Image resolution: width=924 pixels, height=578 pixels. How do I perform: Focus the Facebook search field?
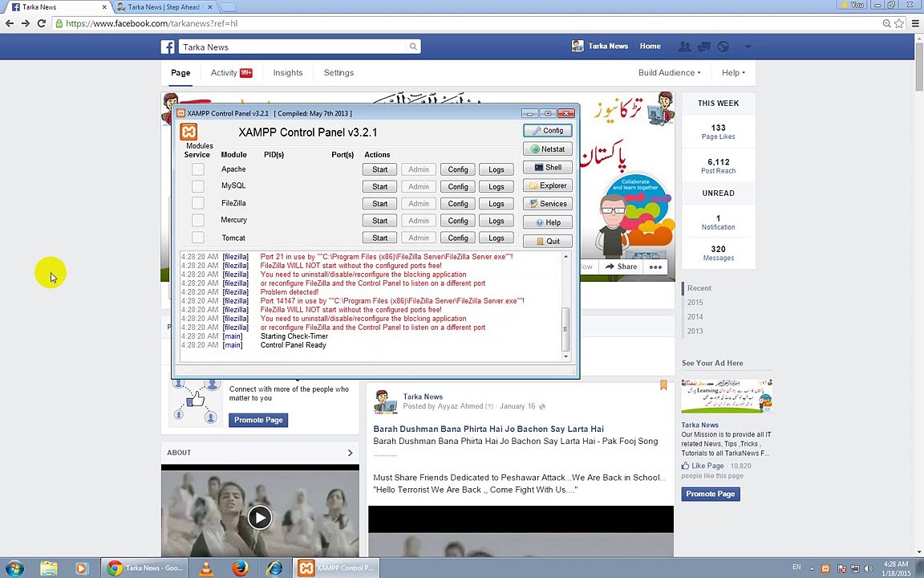point(294,47)
